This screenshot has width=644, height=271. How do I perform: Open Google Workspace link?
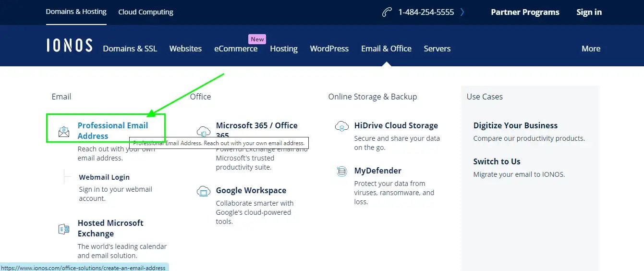251,190
